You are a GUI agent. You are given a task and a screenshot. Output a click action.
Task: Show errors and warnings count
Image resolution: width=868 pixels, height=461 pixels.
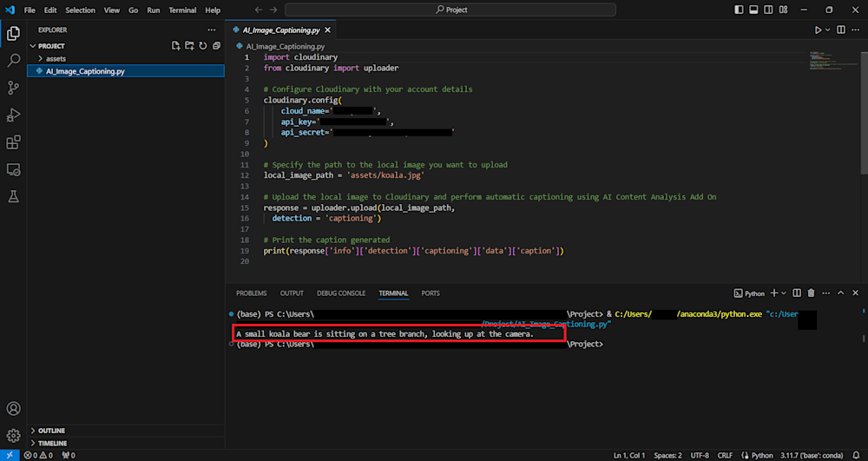38,456
